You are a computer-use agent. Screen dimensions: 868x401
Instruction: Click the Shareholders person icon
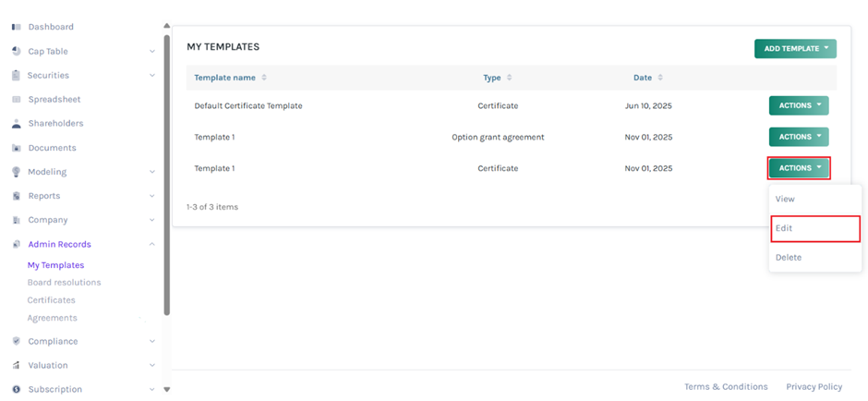pos(16,124)
